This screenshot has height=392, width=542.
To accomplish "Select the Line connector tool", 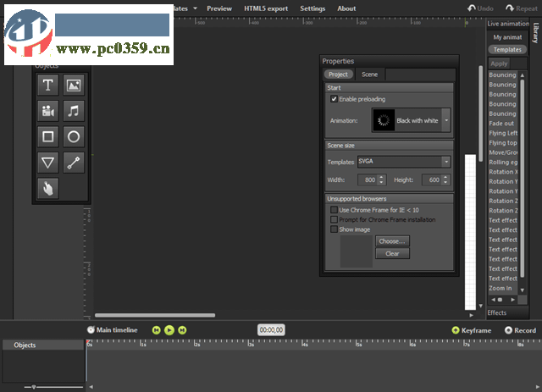I will 74,163.
